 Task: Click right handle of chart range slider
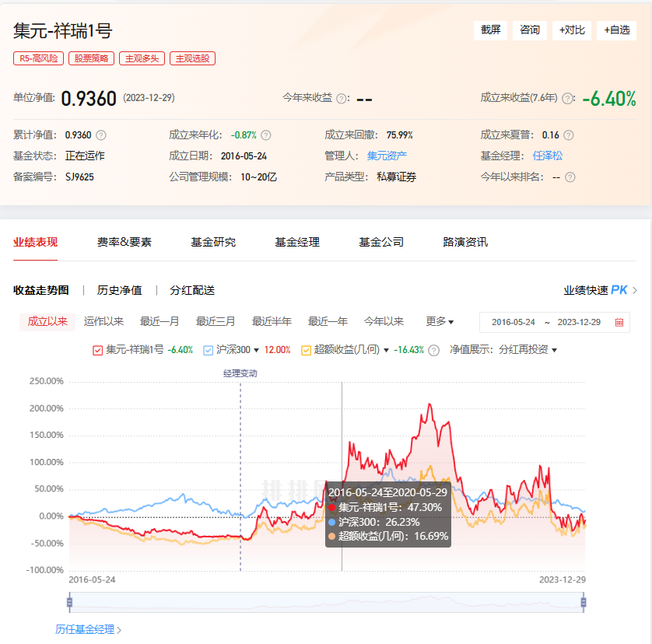click(584, 602)
